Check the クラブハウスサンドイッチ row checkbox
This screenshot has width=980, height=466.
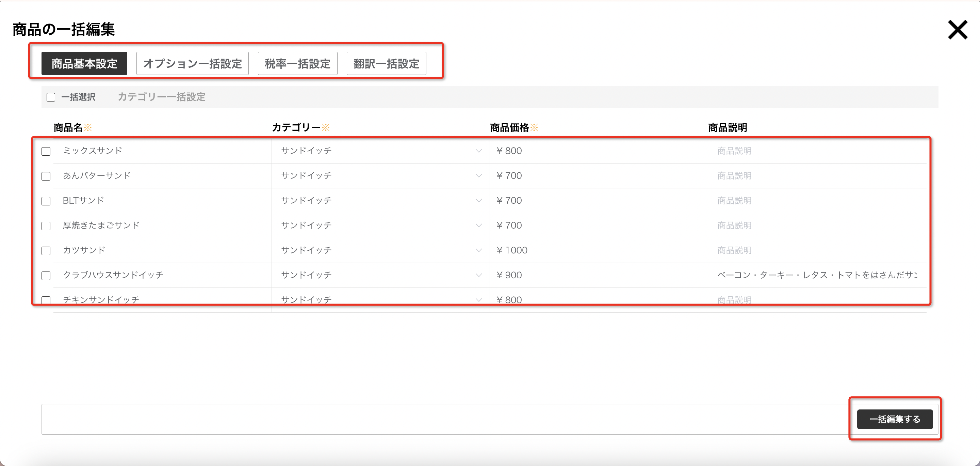tap(46, 275)
